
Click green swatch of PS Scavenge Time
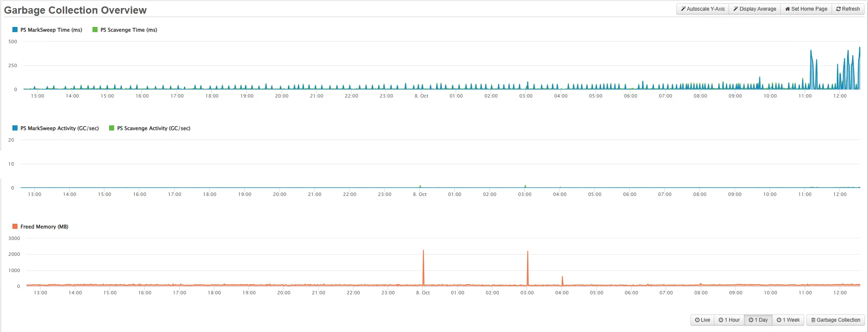[x=95, y=30]
